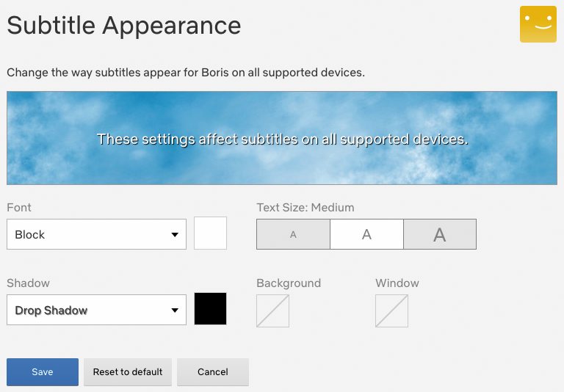Click the subtitle preview sky image
Image resolution: width=564 pixels, height=392 pixels.
click(x=282, y=138)
